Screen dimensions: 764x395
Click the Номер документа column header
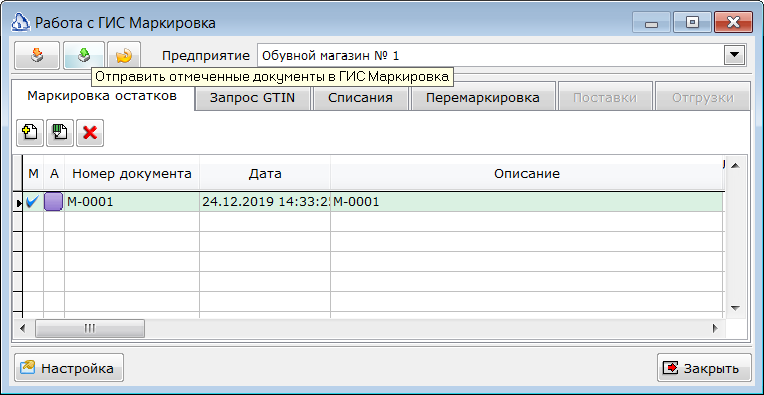[x=132, y=173]
